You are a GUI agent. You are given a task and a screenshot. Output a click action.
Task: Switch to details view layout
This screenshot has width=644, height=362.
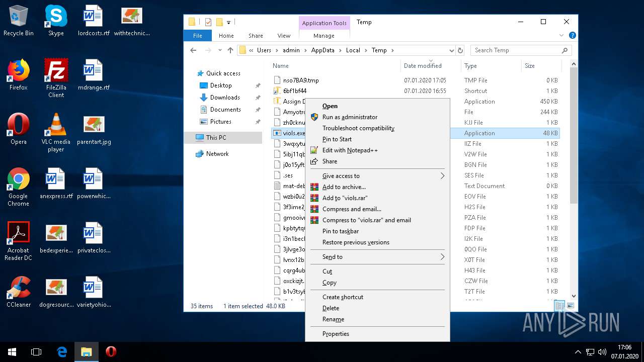[559, 306]
